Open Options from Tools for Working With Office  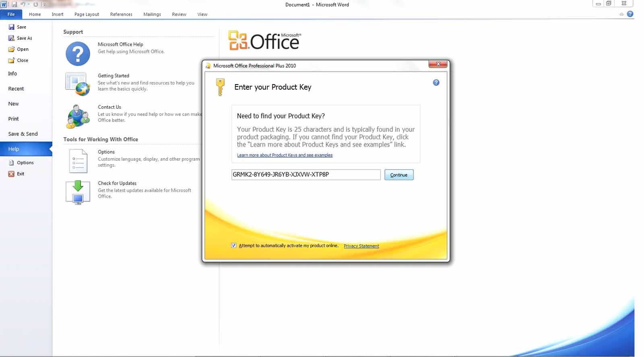(x=78, y=161)
